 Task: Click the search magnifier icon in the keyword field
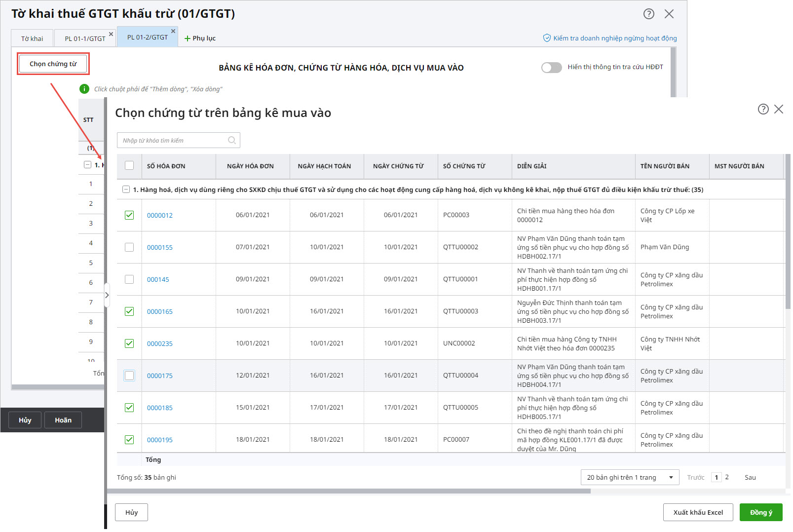pyautogui.click(x=232, y=141)
